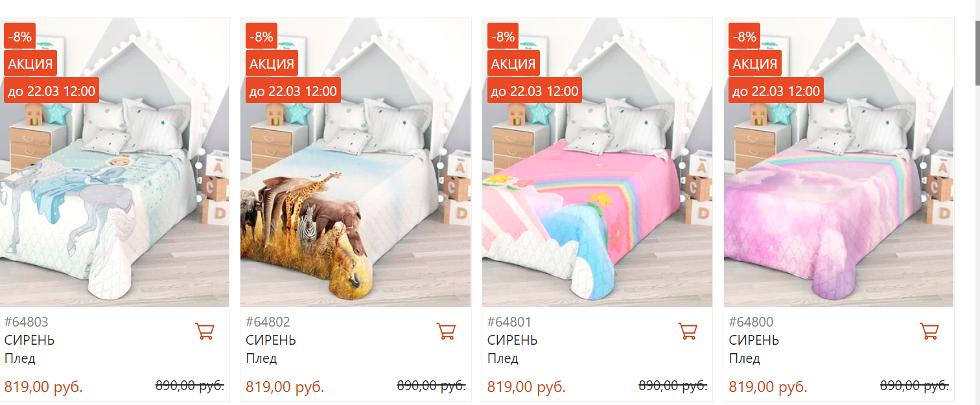The height and width of the screenshot is (405, 980).
Task: Add item #64800 to cart
Action: 929,331
